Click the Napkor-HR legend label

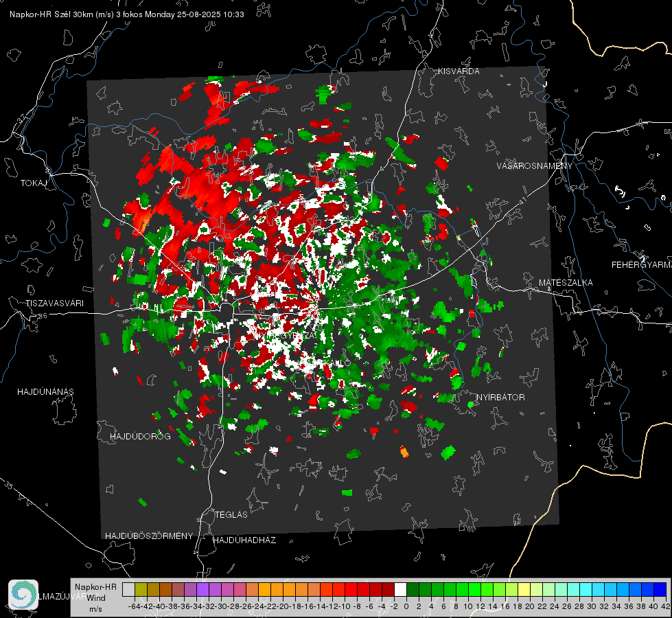pos(95,586)
